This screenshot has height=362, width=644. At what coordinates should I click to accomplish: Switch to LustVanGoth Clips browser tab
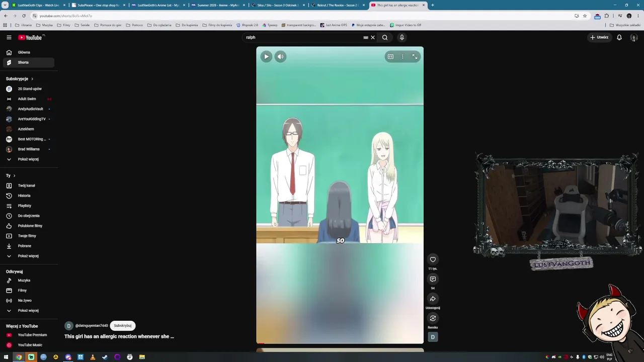(x=38, y=5)
